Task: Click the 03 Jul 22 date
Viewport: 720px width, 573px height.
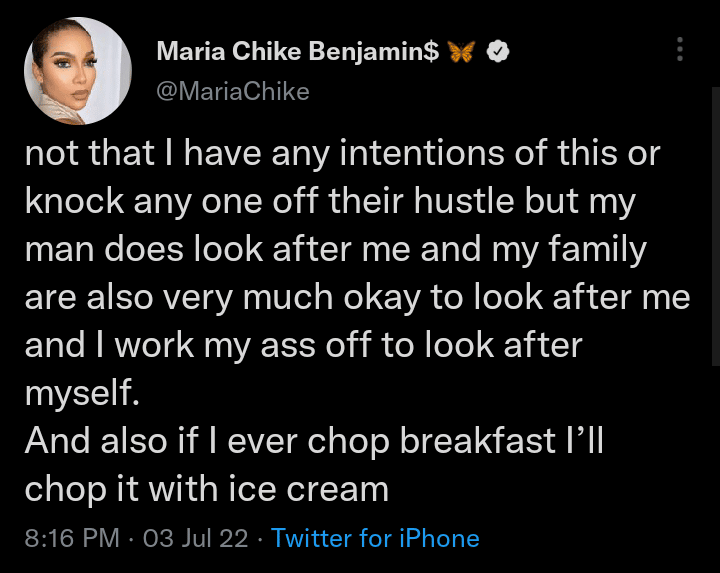Action: (195, 539)
